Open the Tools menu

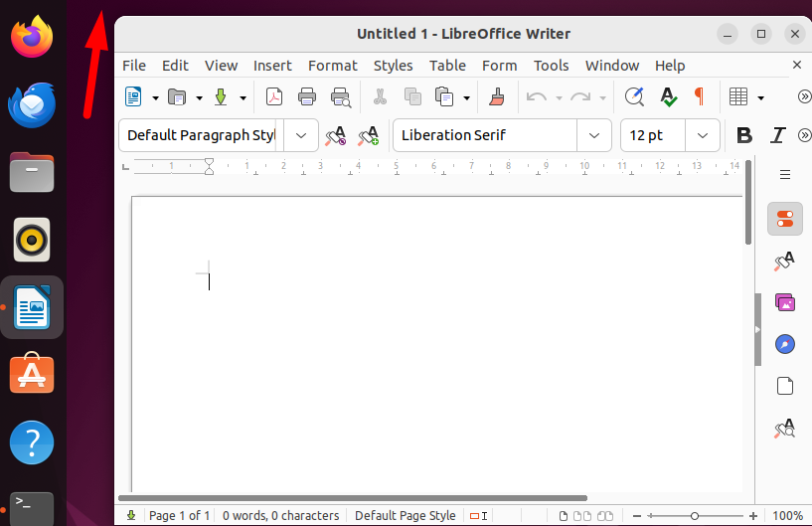[551, 66]
